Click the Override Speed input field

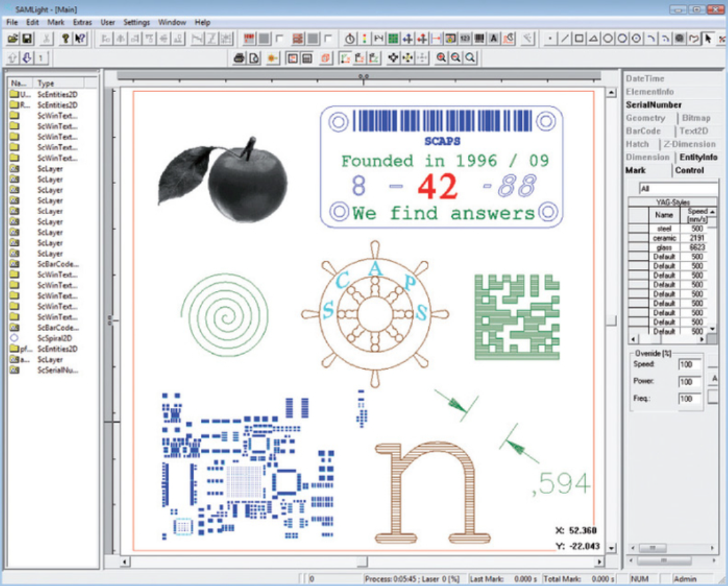tap(689, 364)
